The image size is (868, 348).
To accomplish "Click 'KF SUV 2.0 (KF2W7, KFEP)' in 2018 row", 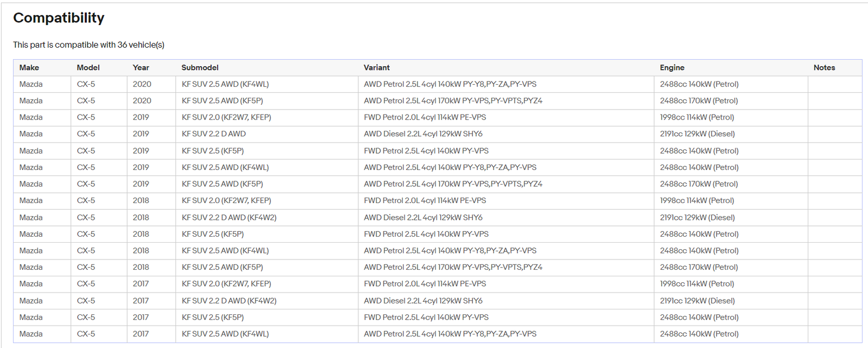I will click(x=226, y=201).
